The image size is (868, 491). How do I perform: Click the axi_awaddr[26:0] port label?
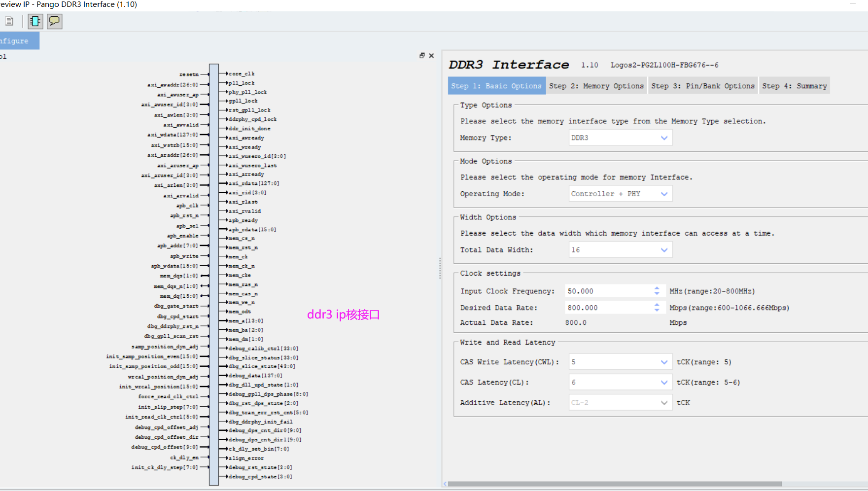[x=173, y=85]
